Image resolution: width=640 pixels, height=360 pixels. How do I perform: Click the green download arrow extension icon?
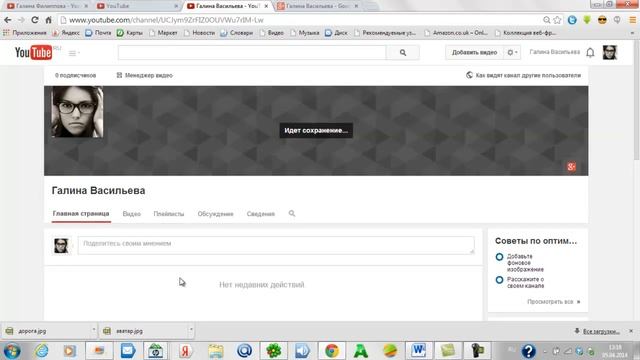click(587, 20)
